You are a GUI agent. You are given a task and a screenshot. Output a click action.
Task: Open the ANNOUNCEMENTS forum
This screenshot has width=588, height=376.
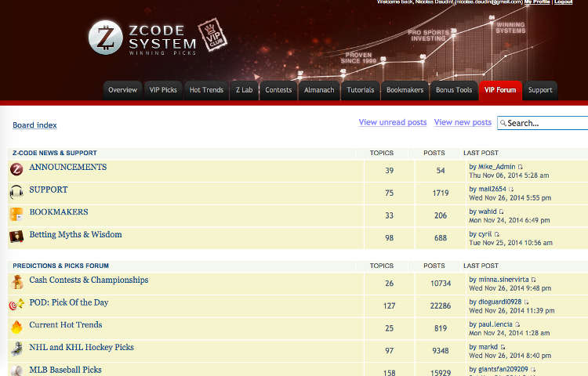click(68, 167)
